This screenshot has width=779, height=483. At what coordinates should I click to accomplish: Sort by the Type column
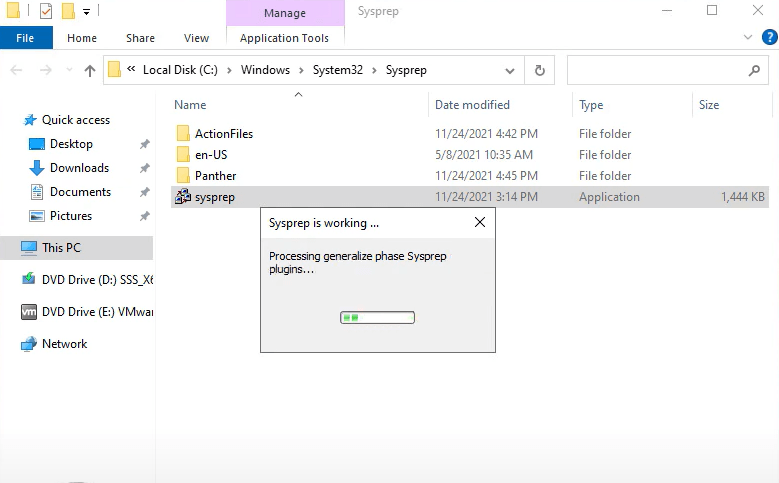click(x=591, y=105)
